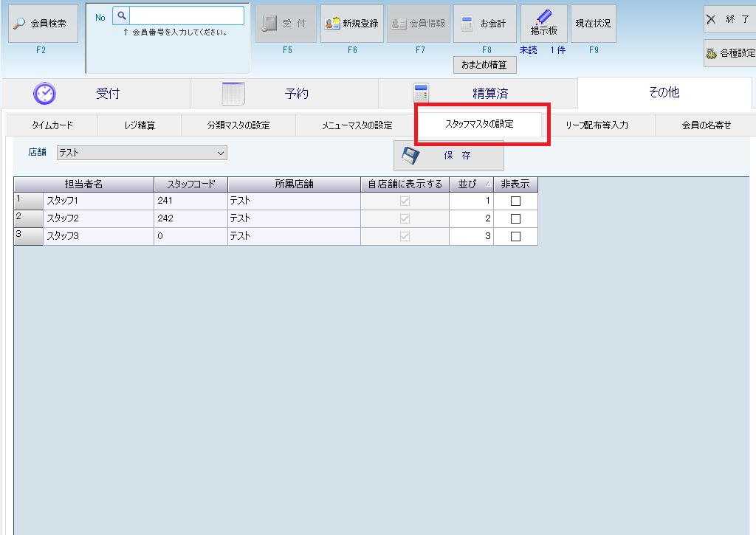Screen dimensions: 756x535
Task: Click the 会員番号 input field
Action: 186,15
